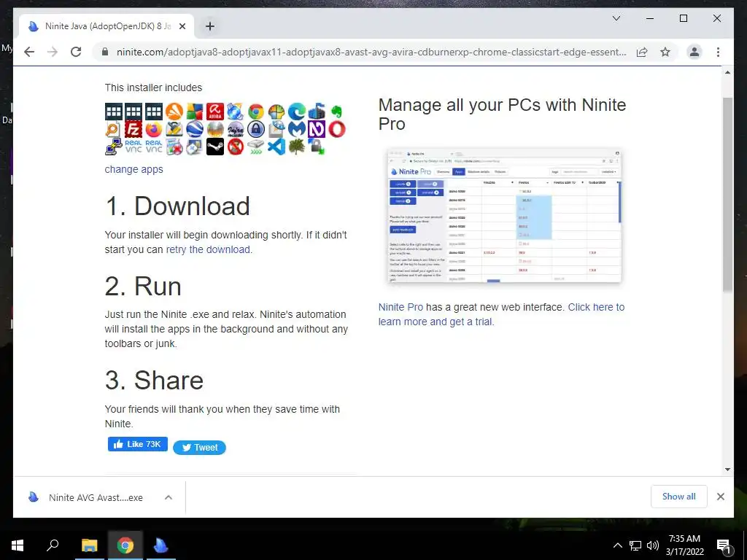Select the Ninite Java AdoptOpenJDK tab
This screenshot has height=560, width=747.
click(107, 26)
